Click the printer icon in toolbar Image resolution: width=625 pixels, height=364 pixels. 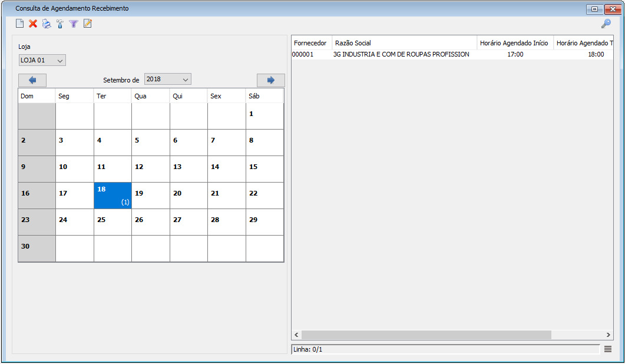[x=47, y=24]
